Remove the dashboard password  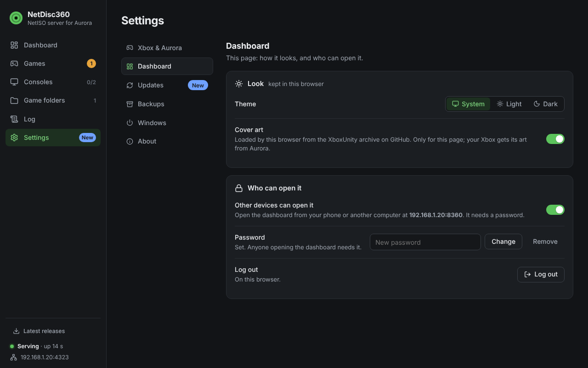(545, 241)
